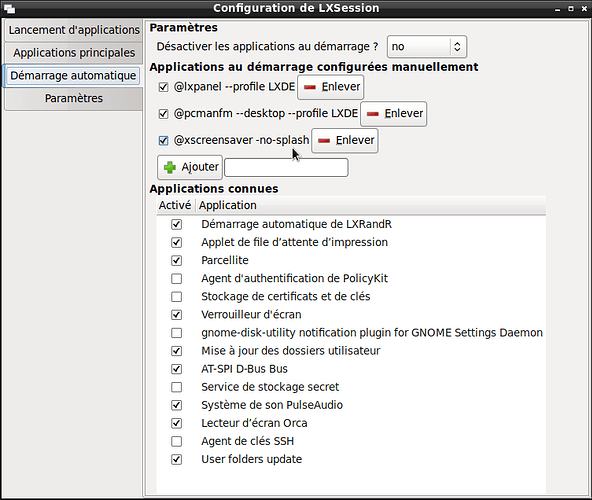Open the Paramètres sidebar tab
Image resolution: width=592 pixels, height=500 pixels.
pos(74,98)
